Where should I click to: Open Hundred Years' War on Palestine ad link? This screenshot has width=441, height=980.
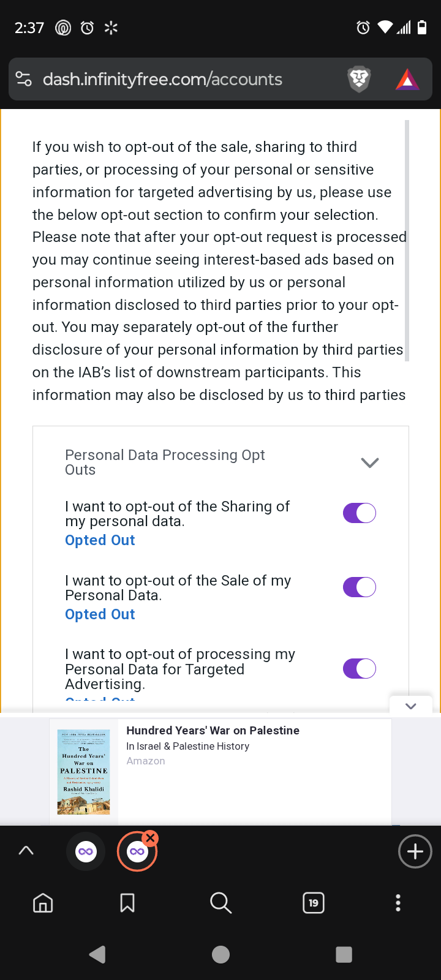click(x=213, y=731)
